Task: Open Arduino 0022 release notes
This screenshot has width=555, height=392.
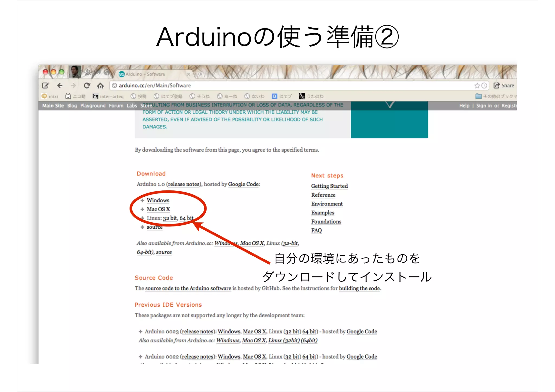Action: [x=198, y=357]
